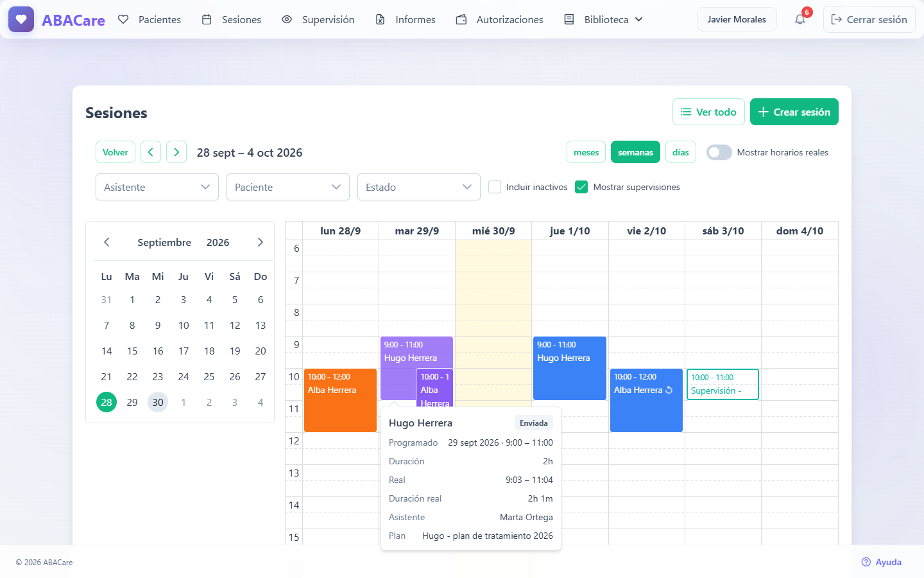Toggle Mostrar horarios reales switch
Viewport: 924px width, 578px height.
pos(719,152)
